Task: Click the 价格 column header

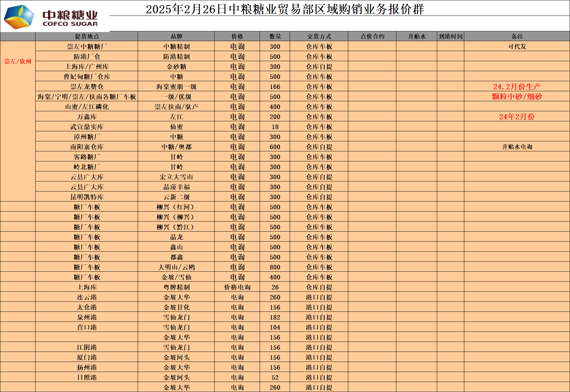Action: [237, 36]
